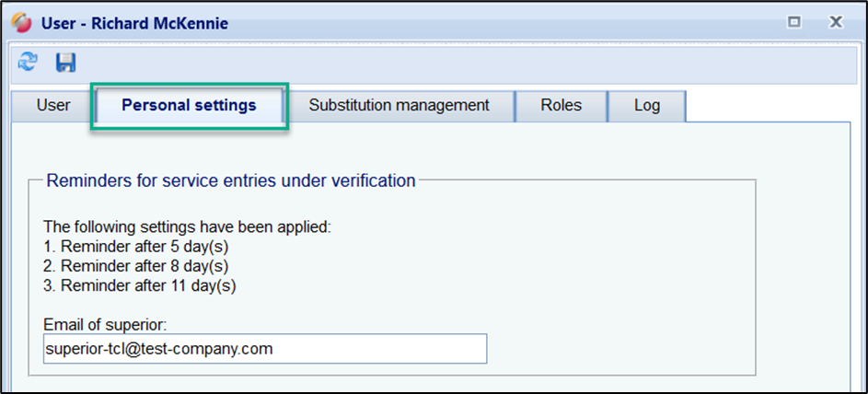The height and width of the screenshot is (394, 868).
Task: Click the refresh icon in the toolbar
Action: (29, 62)
